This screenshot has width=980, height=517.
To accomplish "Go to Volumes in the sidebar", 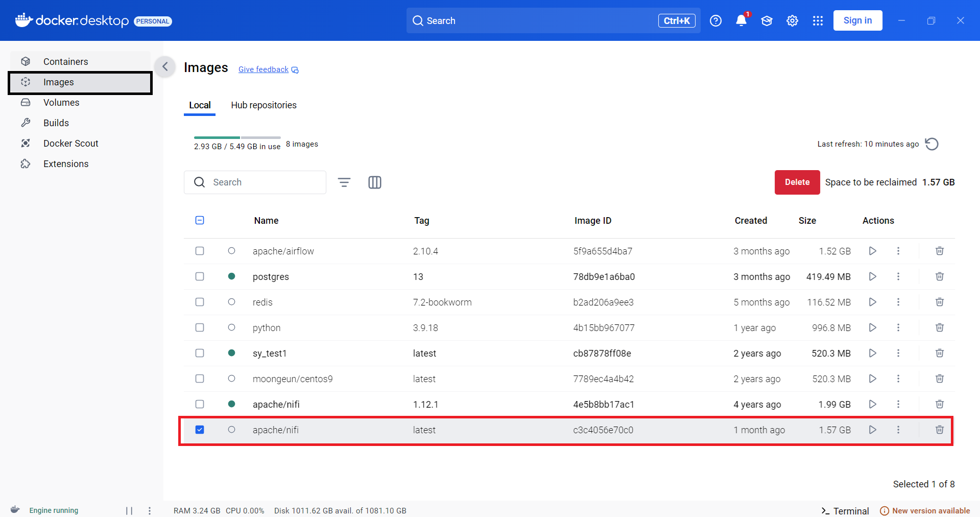I will (x=80, y=102).
